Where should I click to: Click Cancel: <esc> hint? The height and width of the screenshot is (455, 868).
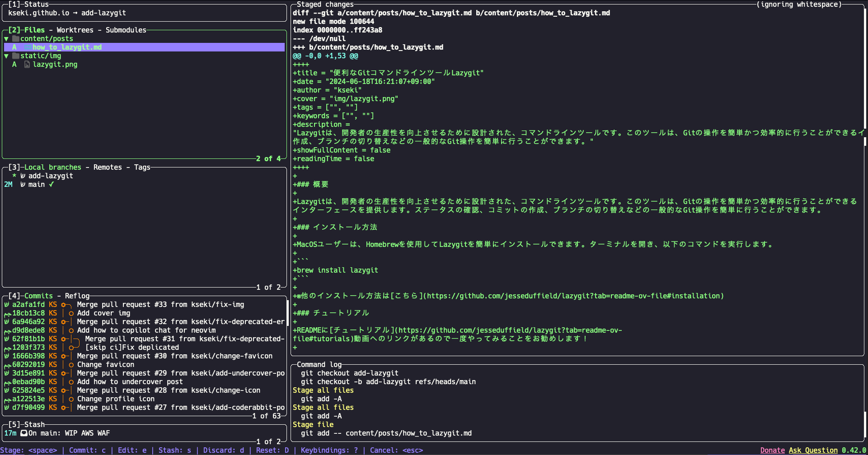[x=397, y=450]
